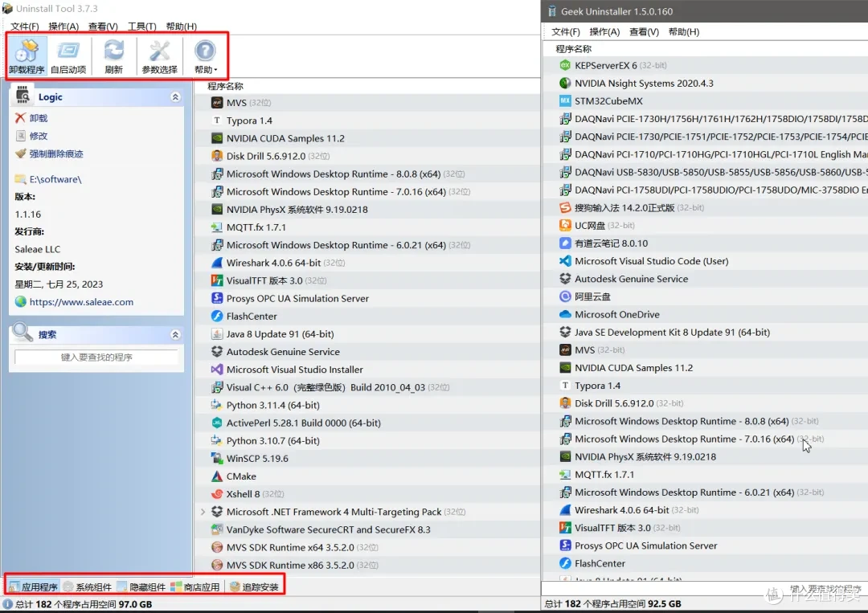This screenshot has height=613, width=868.
Task: Open the 自启动项 (Startup) toolbar icon
Action: point(68,56)
